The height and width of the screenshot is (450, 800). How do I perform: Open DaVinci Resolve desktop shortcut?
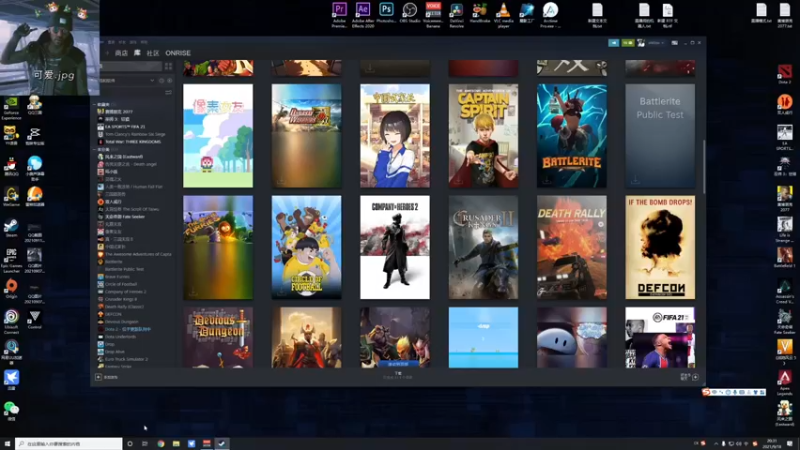tap(457, 14)
